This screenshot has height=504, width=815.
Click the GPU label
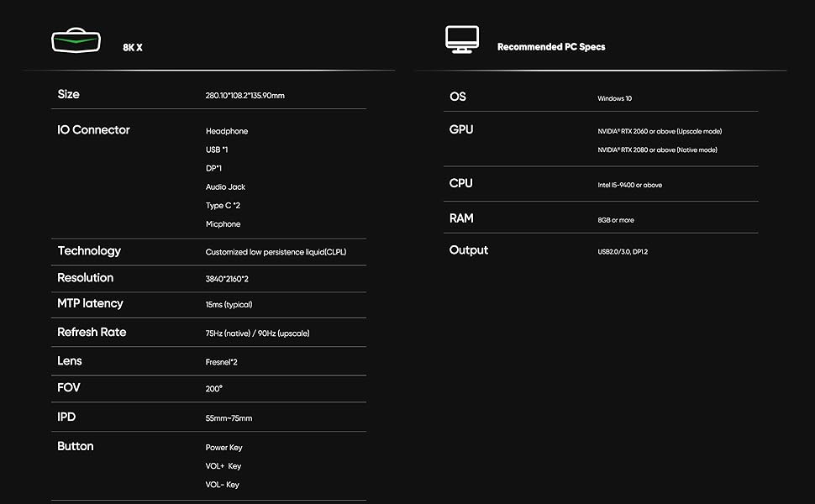461,129
